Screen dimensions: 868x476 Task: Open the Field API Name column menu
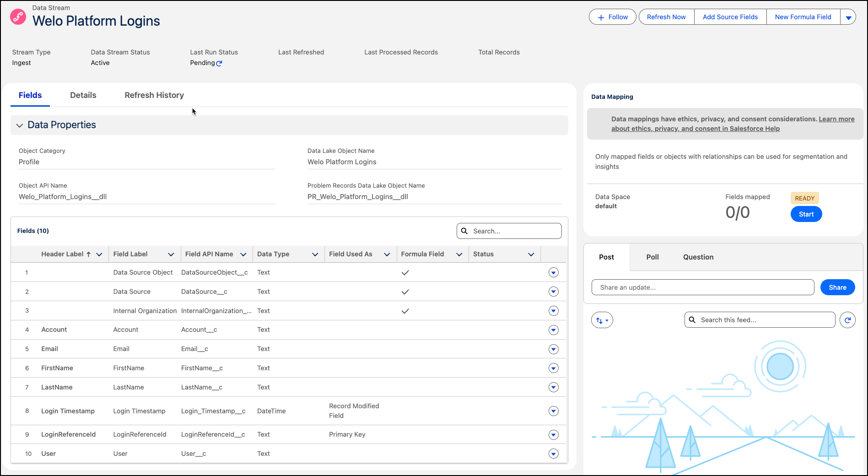243,254
